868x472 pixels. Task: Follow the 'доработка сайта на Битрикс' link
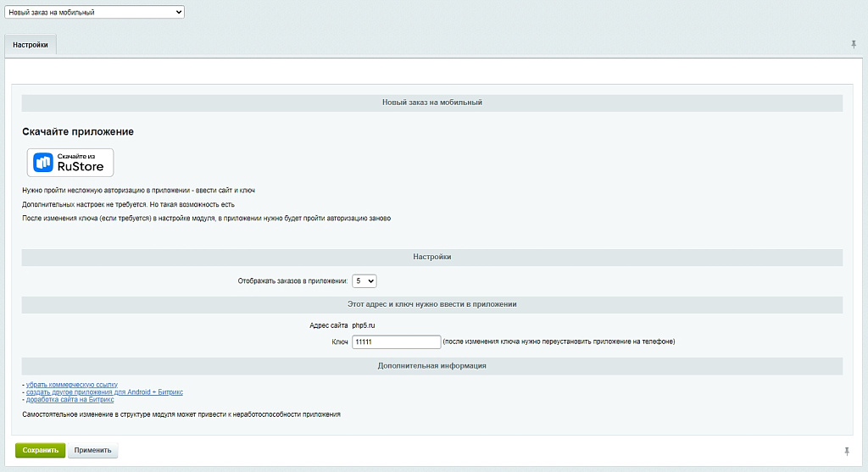coord(70,400)
